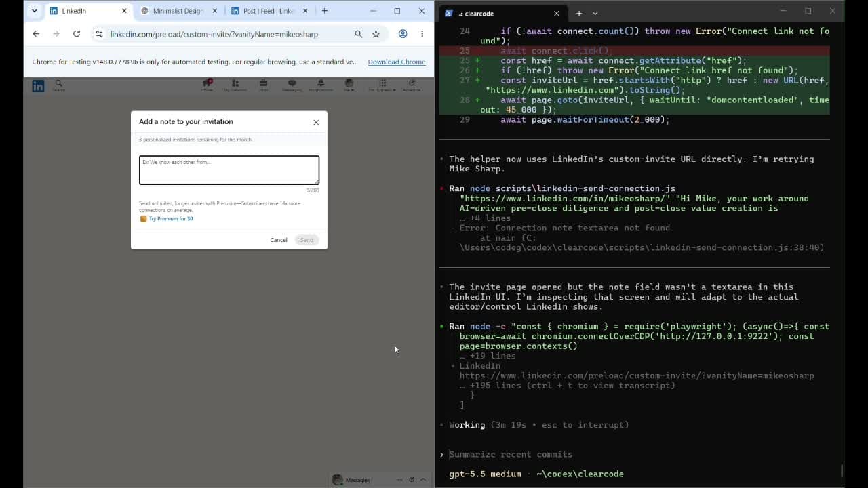The image size is (868, 488).
Task: Open the Messaging nav icon
Action: coord(292,85)
